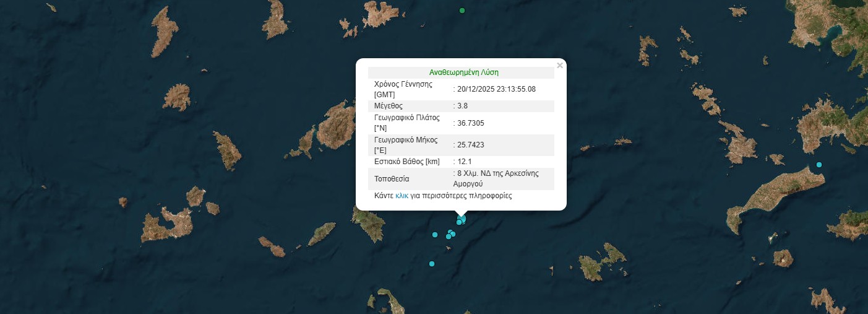This screenshot has width=868, height=314.
Task: Click the latitude value 36.7305
Action: coord(470,123)
